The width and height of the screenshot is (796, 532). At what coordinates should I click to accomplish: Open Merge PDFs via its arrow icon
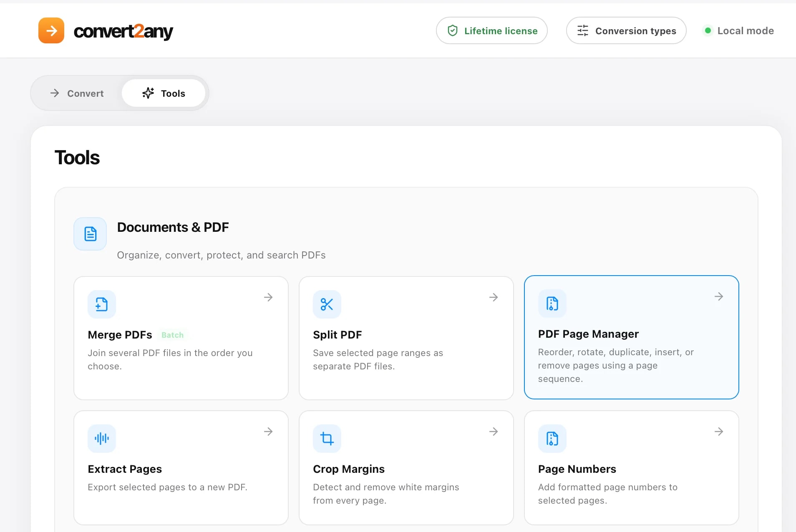[x=268, y=297]
